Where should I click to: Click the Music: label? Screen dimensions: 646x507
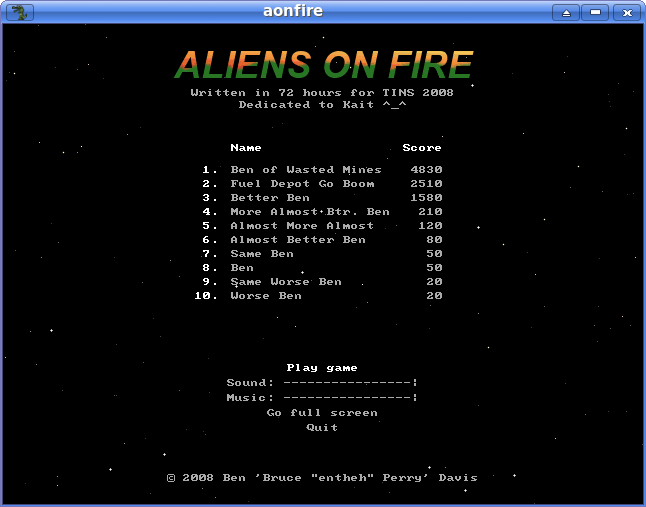tap(250, 397)
